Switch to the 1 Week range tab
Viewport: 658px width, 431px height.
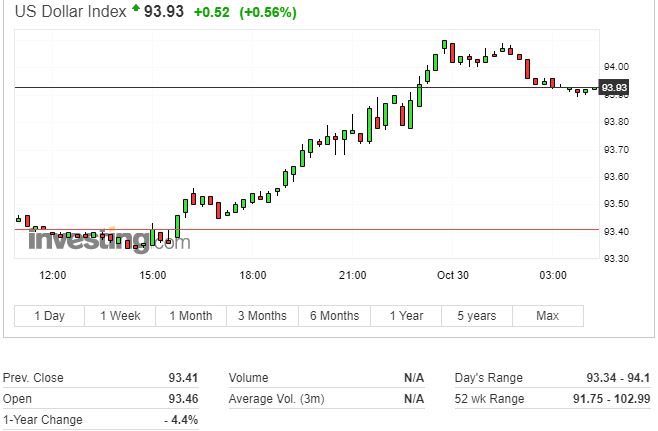click(x=120, y=316)
